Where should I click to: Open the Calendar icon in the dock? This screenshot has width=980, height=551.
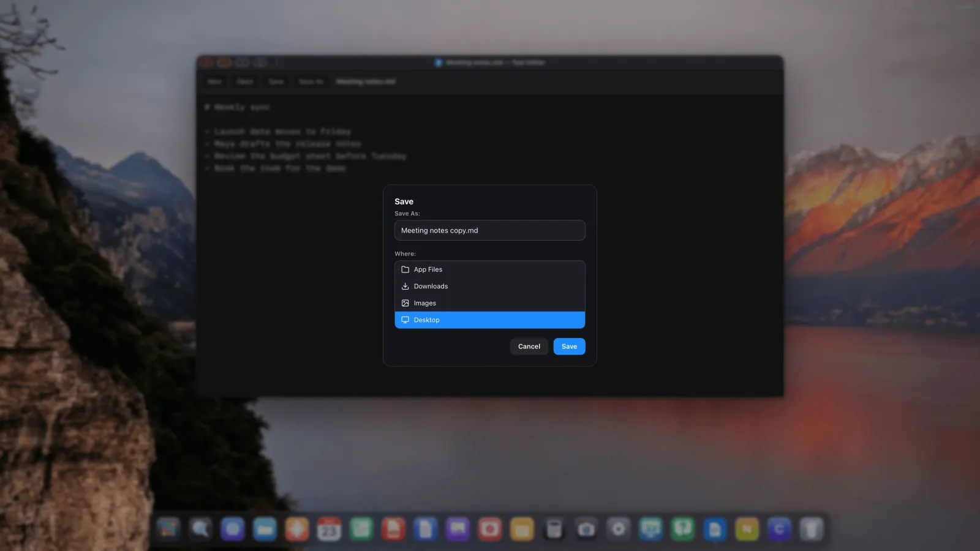pyautogui.click(x=329, y=529)
